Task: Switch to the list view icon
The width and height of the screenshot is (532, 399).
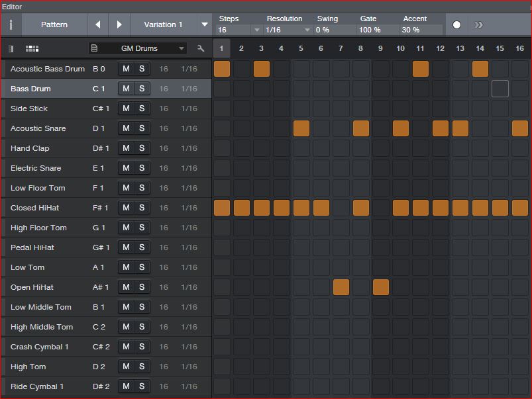Action: 11,48
